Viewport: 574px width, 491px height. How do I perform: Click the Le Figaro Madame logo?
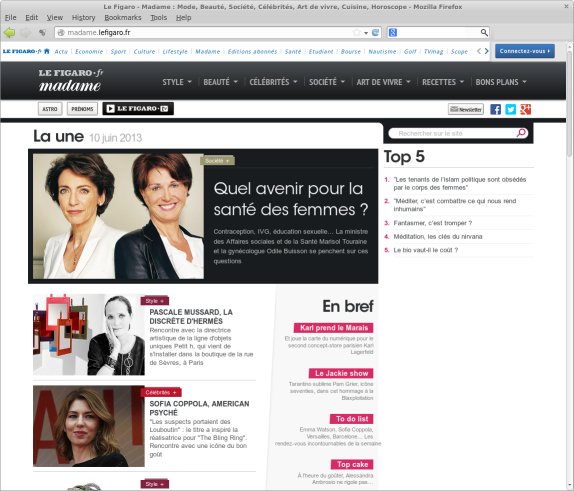click(x=70, y=80)
